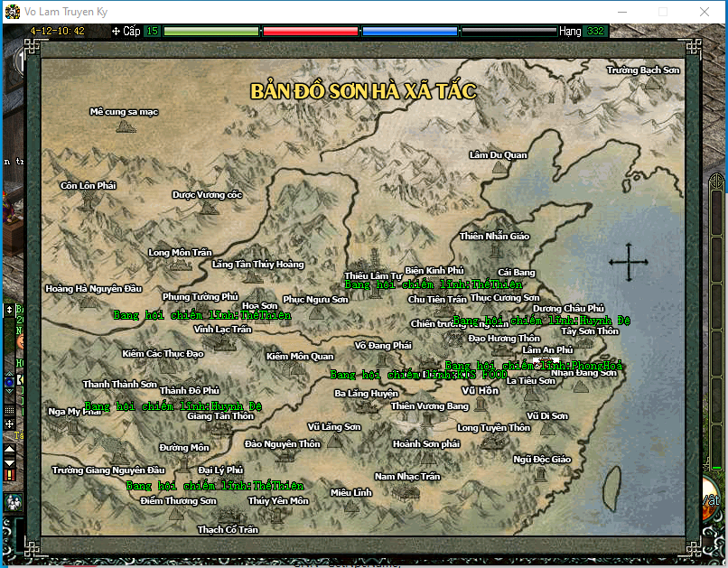Click the Thúy Yên Môn marker icon
The height and width of the screenshot is (568, 728).
277,515
